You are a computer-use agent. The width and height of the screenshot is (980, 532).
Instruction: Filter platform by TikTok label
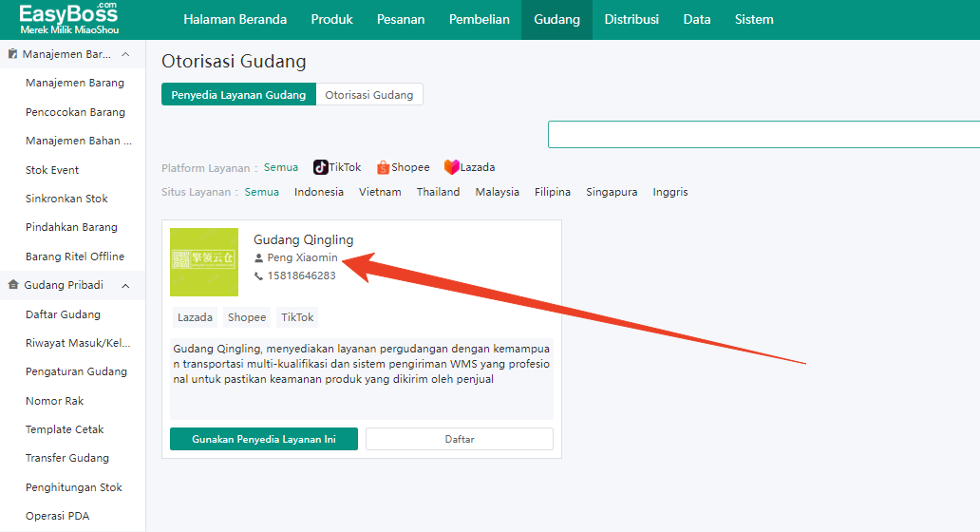[345, 167]
